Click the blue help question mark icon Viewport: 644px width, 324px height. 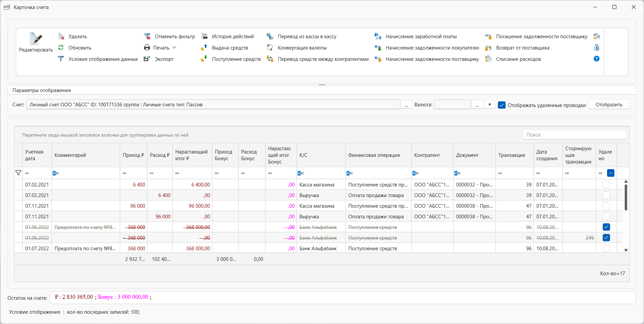click(x=596, y=58)
